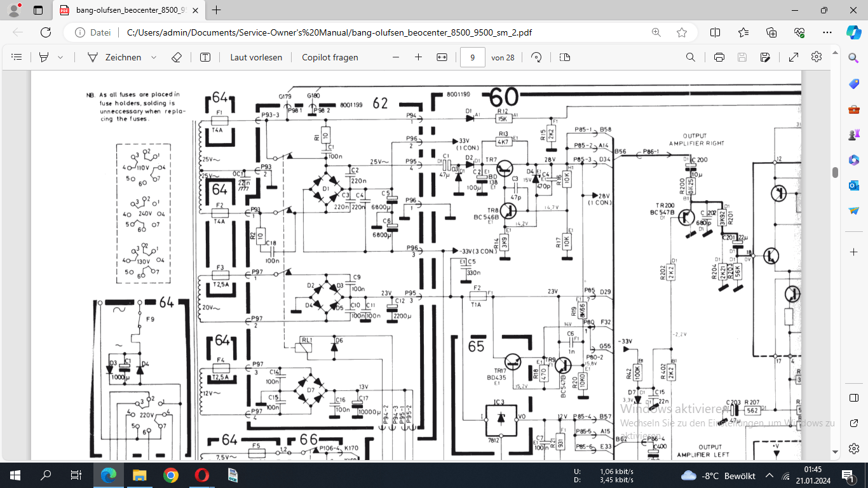
Task: Open sidebar Games chess icon
Action: [x=853, y=135]
